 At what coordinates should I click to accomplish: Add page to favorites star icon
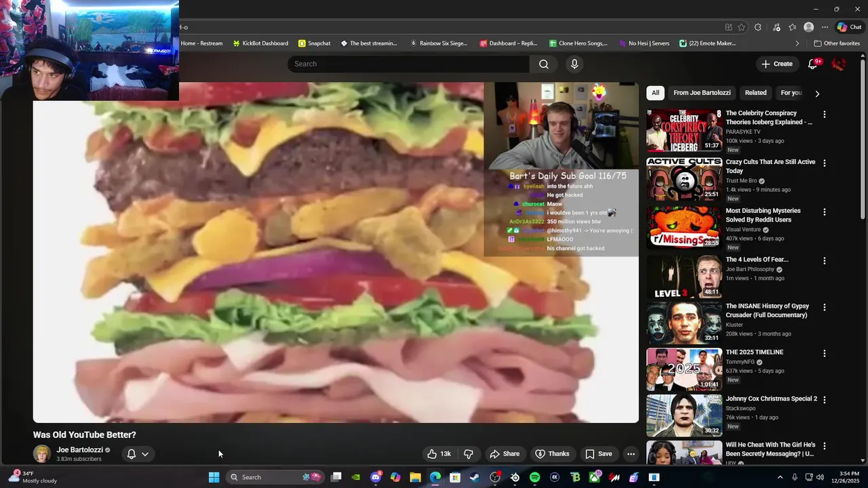click(741, 27)
